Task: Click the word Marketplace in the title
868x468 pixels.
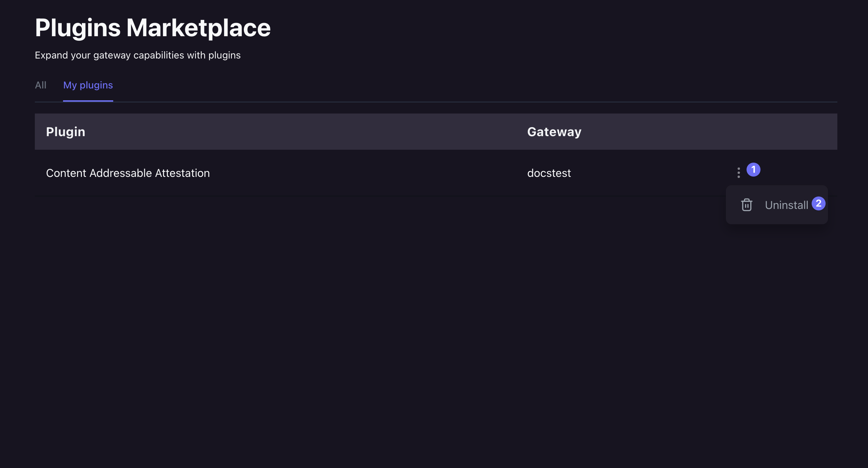Action: pos(199,28)
